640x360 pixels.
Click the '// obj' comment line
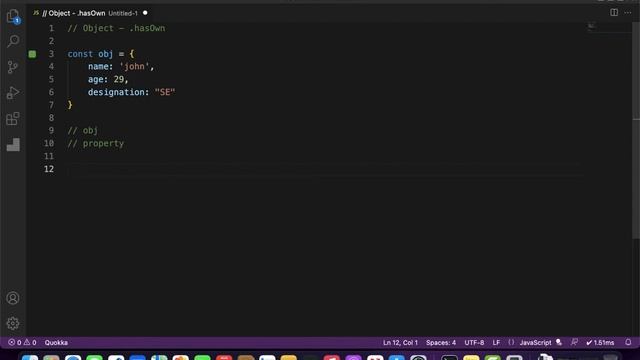(82, 131)
